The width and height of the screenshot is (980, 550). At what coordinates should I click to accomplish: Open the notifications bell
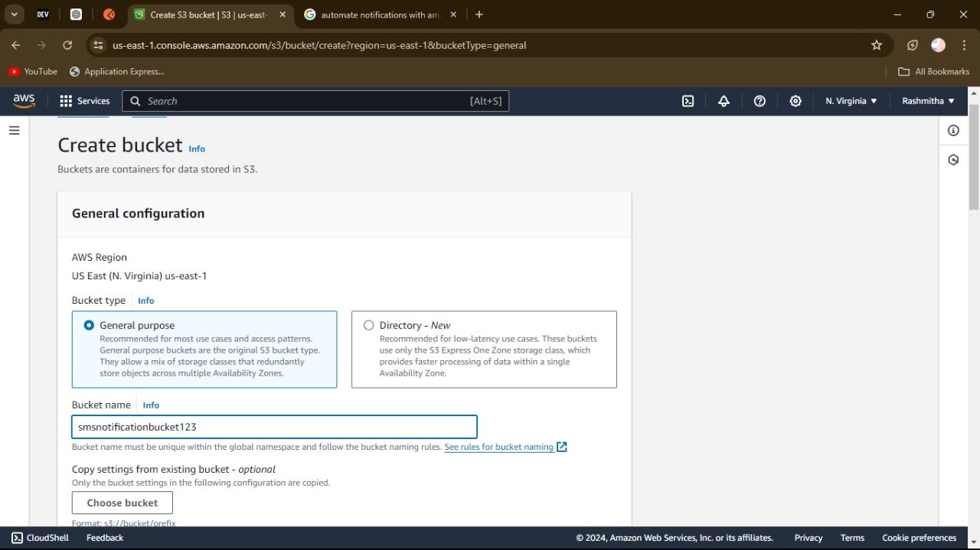pos(724,101)
